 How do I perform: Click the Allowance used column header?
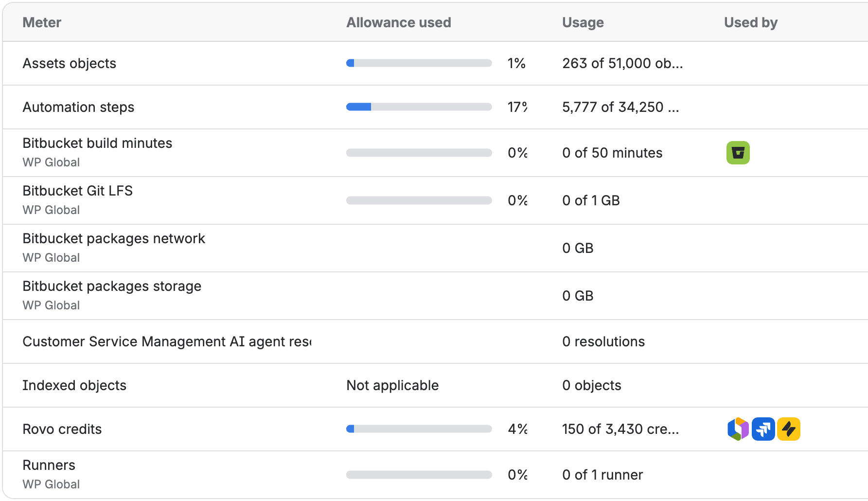(399, 22)
